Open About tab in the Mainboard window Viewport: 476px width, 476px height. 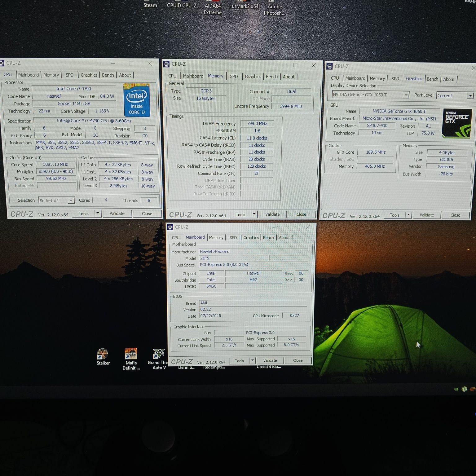[x=284, y=238]
